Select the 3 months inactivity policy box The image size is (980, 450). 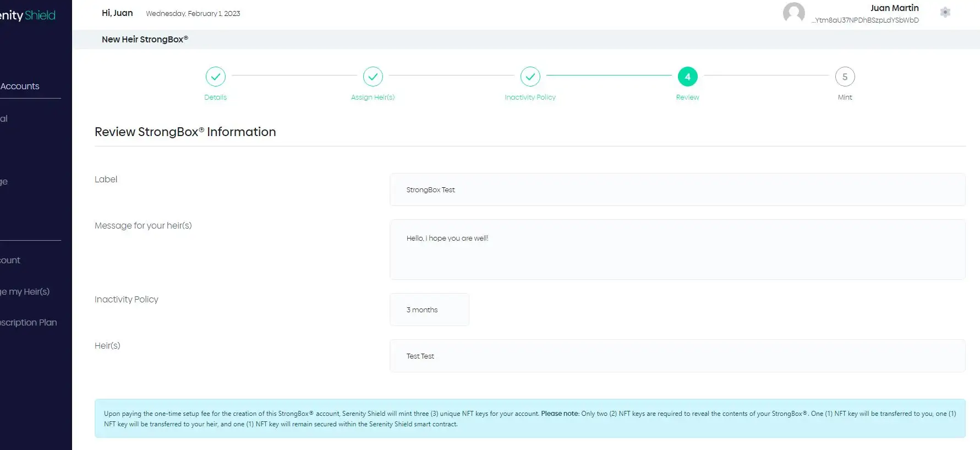(429, 310)
